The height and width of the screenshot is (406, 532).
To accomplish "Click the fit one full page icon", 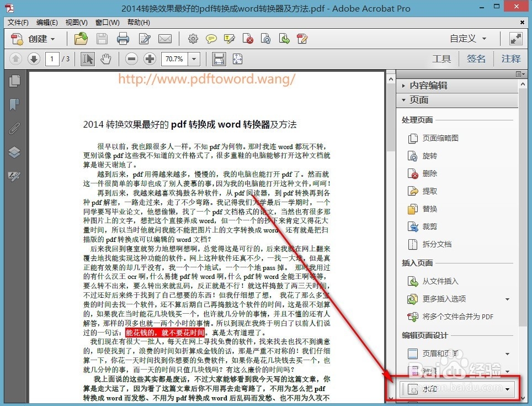I will tap(237, 59).
